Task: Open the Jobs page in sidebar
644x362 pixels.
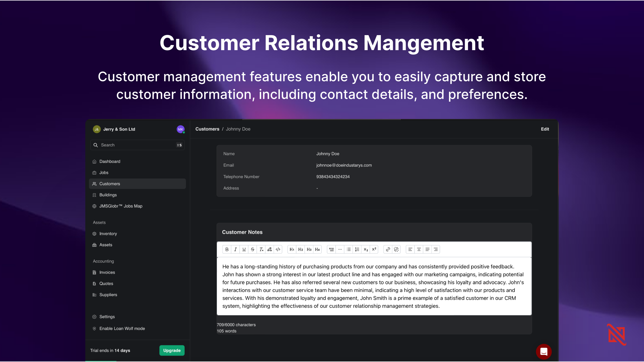Action: point(104,173)
